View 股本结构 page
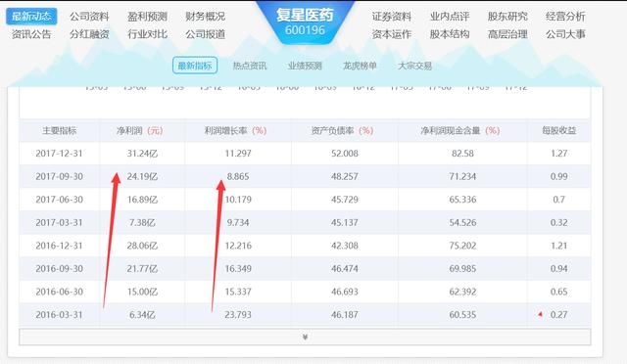Viewport: 627px width, 364px height. [x=450, y=34]
